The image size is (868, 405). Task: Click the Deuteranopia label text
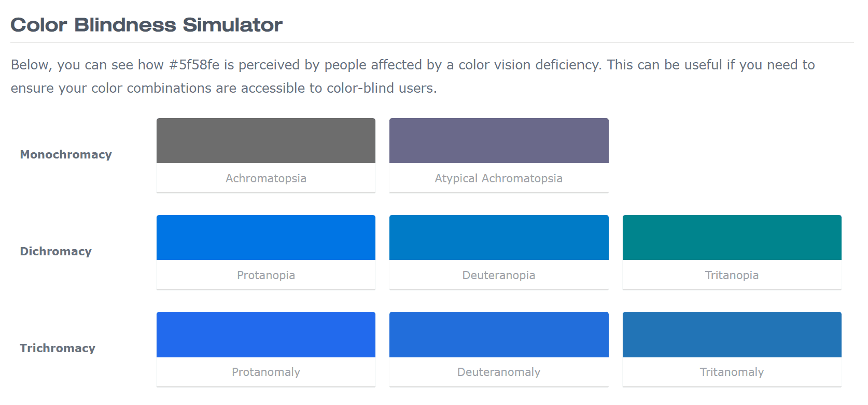(x=499, y=275)
